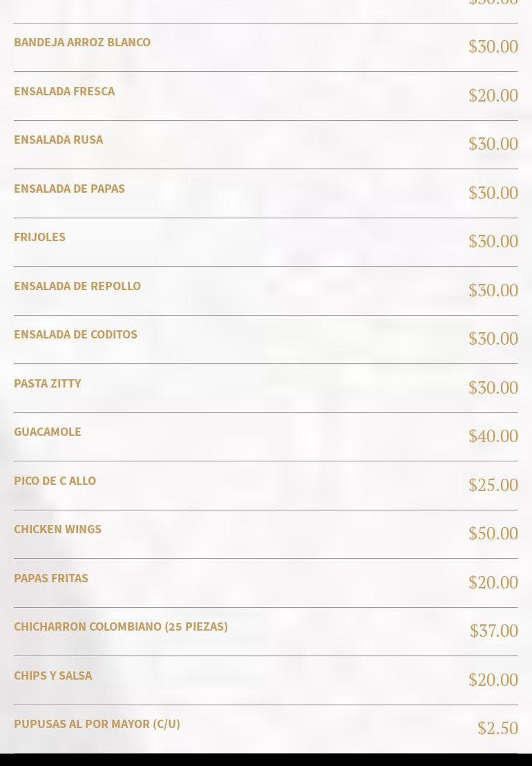Click the Bandeja Arroz Blanco menu item
Image resolution: width=532 pixels, height=766 pixels.
click(82, 42)
